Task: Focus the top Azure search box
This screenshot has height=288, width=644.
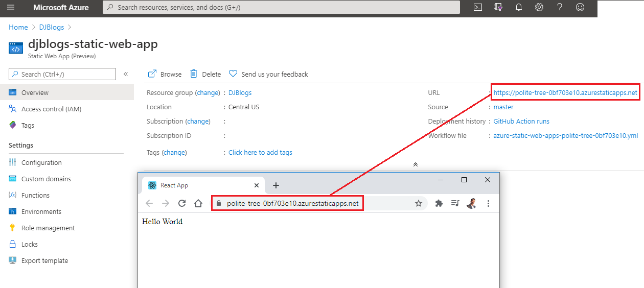Action: pos(281,8)
